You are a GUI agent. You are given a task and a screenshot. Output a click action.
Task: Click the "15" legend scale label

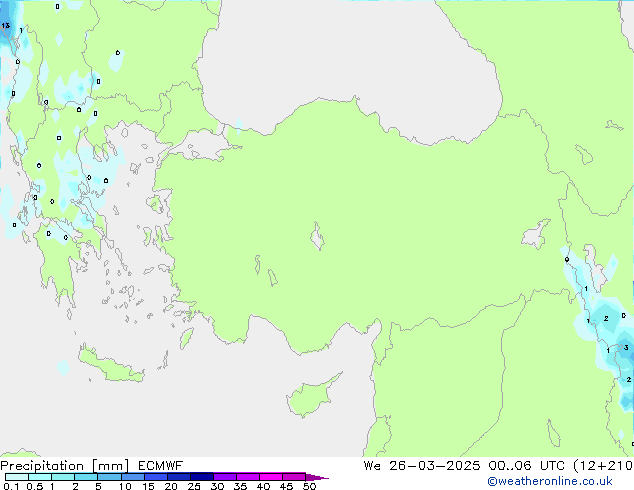click(148, 486)
